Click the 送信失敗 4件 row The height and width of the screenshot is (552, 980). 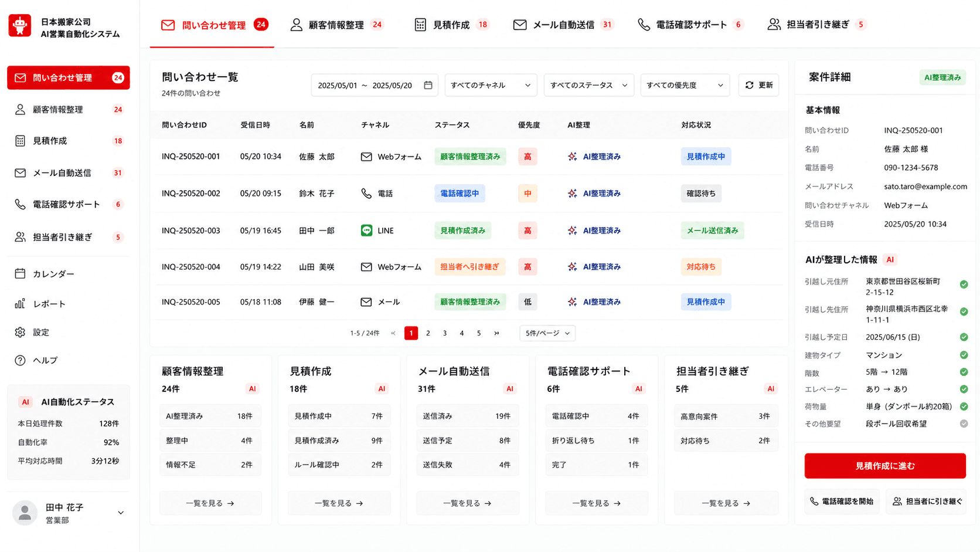(468, 465)
